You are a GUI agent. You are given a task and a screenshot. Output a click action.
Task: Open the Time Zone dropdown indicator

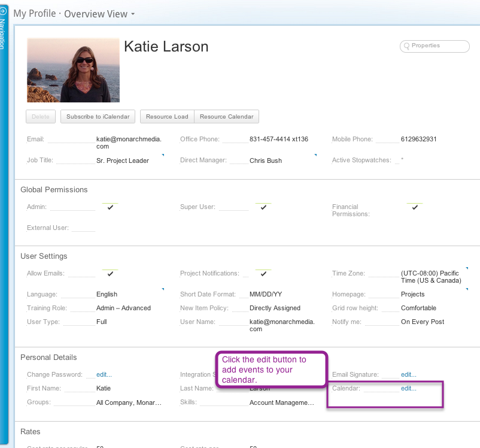[x=467, y=268]
